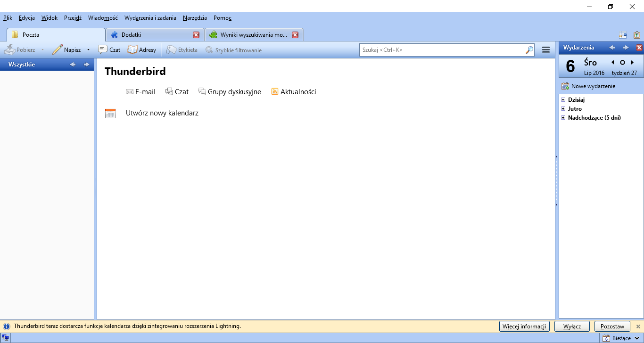The width and height of the screenshot is (644, 343).
Task: Collapse today pane using splitter grip
Action: pyautogui.click(x=556, y=180)
